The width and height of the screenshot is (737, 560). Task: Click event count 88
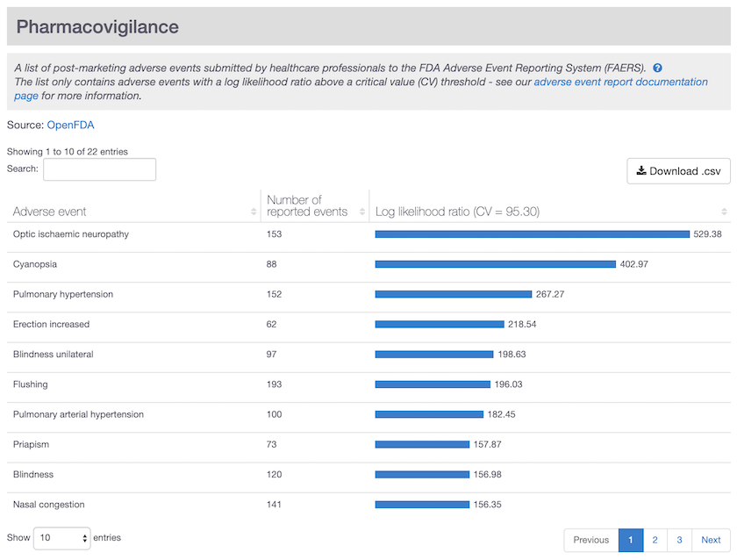(x=271, y=264)
